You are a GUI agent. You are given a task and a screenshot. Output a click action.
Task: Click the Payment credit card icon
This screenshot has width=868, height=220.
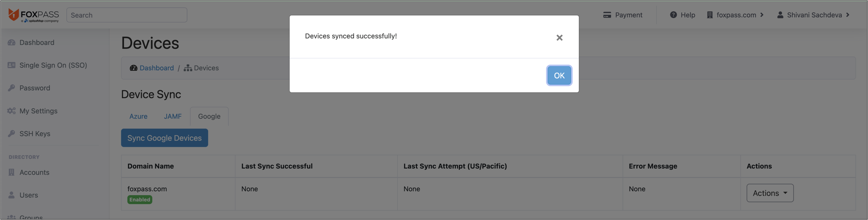click(607, 15)
